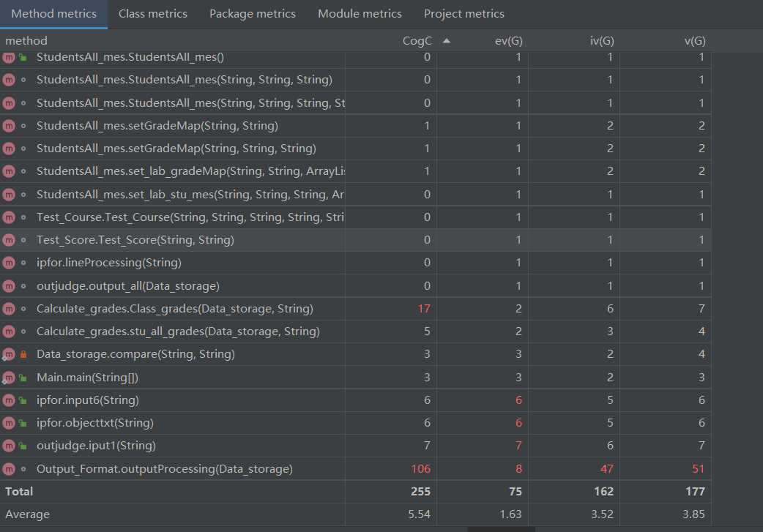Open the Package metrics tab
The image size is (763, 532).
tap(253, 14)
